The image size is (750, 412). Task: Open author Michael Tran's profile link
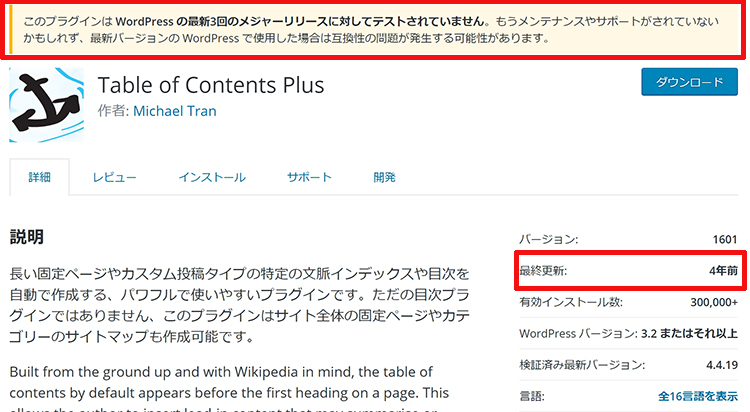coord(175,111)
